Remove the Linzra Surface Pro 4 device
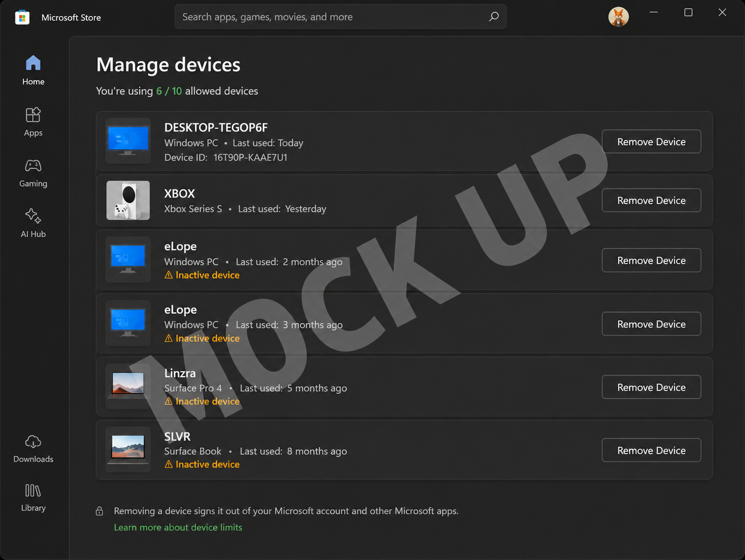This screenshot has height=560, width=745. point(651,387)
